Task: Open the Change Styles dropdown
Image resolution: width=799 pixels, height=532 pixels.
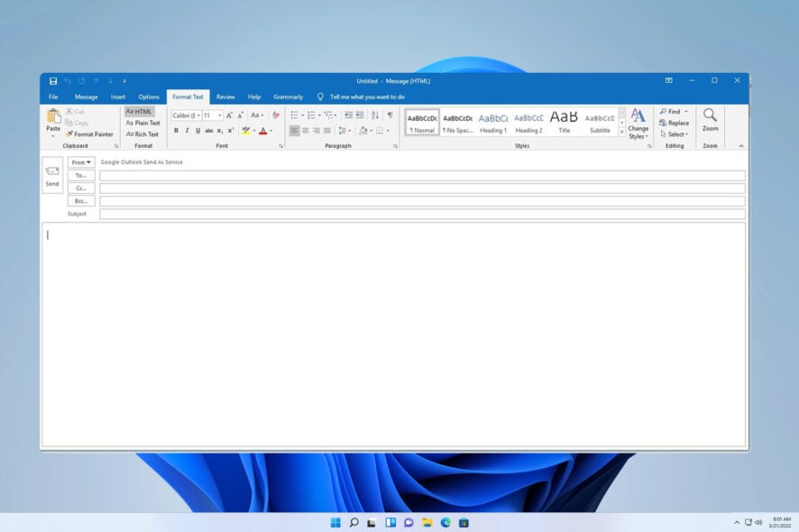Action: click(x=638, y=127)
